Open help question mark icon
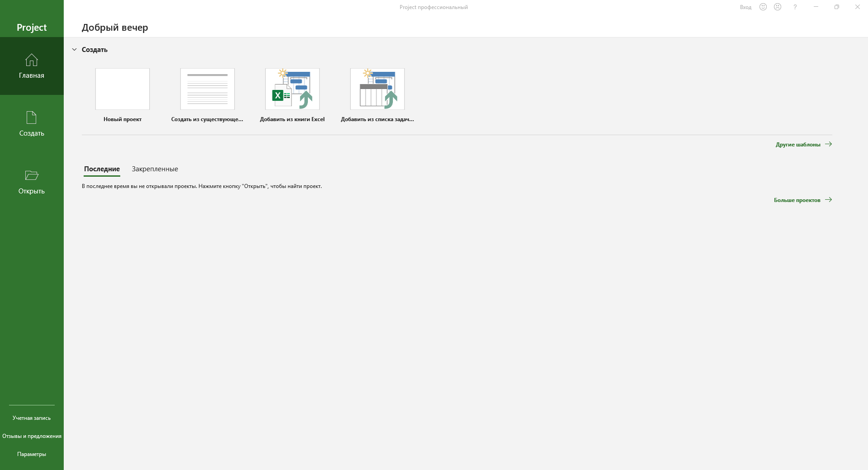The width and height of the screenshot is (868, 470). 795,7
